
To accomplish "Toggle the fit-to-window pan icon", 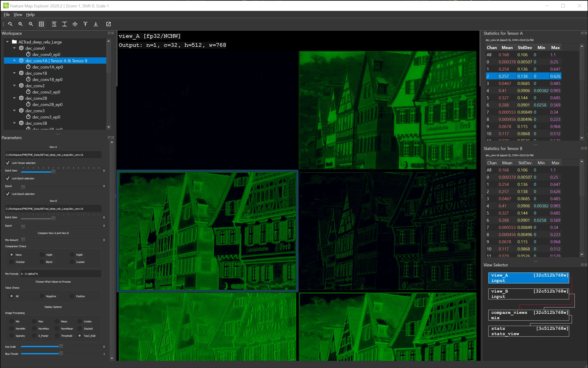I will tap(42, 24).
